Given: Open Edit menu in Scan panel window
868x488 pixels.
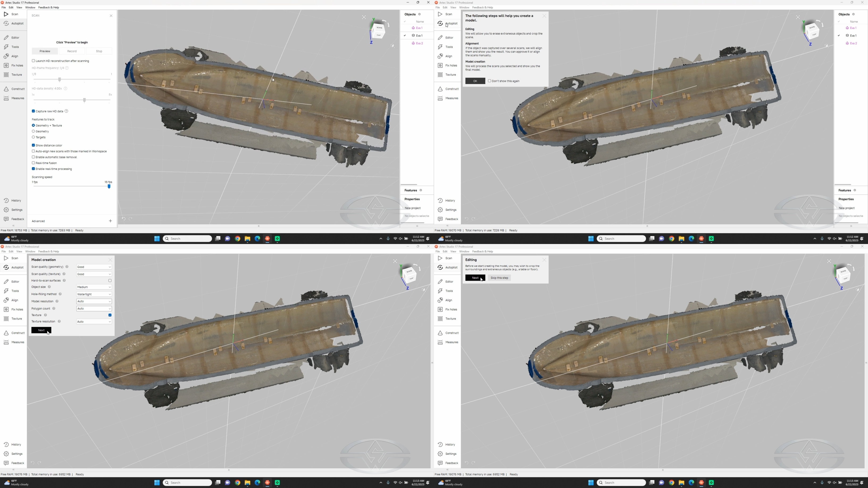Looking at the screenshot, I should (x=11, y=7).
